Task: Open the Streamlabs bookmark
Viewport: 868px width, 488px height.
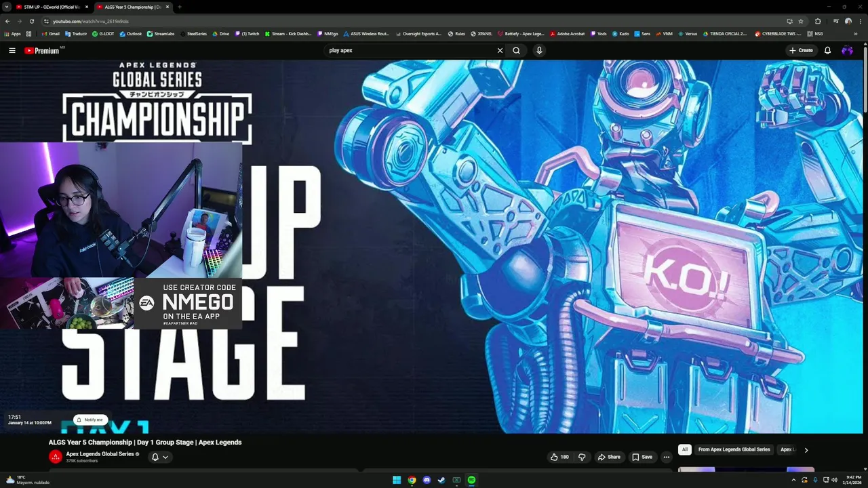Action: pos(161,33)
